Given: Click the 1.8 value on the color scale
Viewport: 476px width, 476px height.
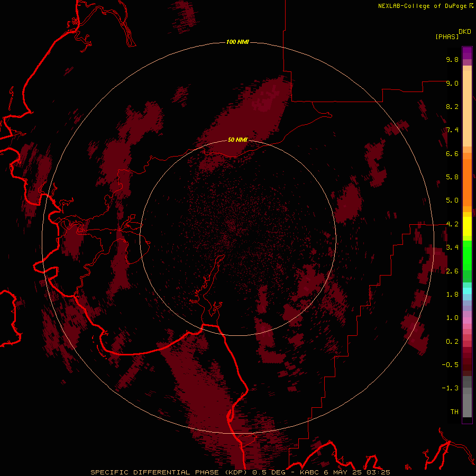Looking at the screenshot, I should [452, 295].
